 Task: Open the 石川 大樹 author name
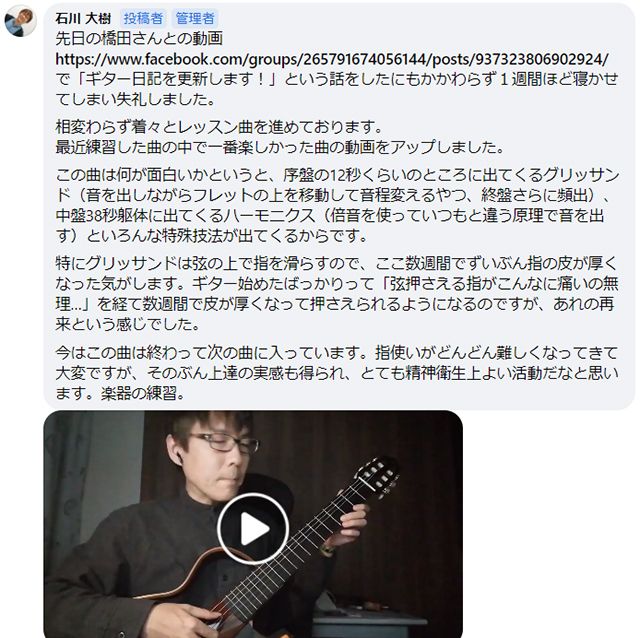[83, 18]
